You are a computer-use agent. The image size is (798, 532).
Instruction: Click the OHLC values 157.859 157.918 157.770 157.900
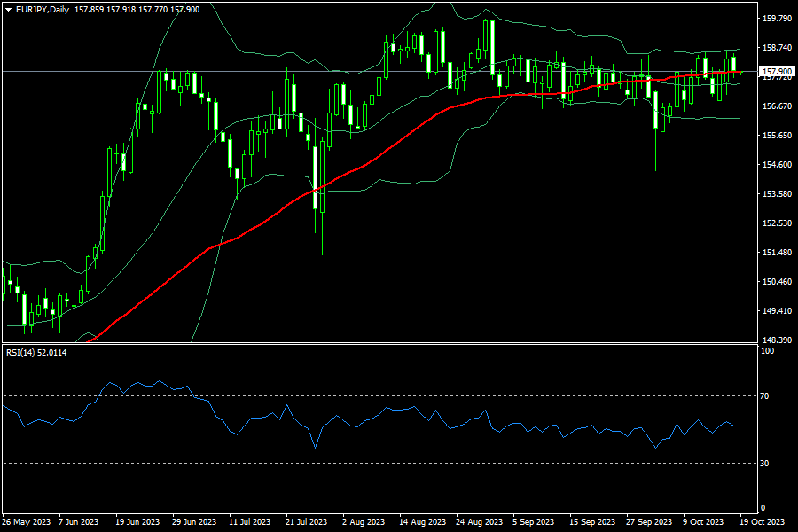click(x=137, y=9)
